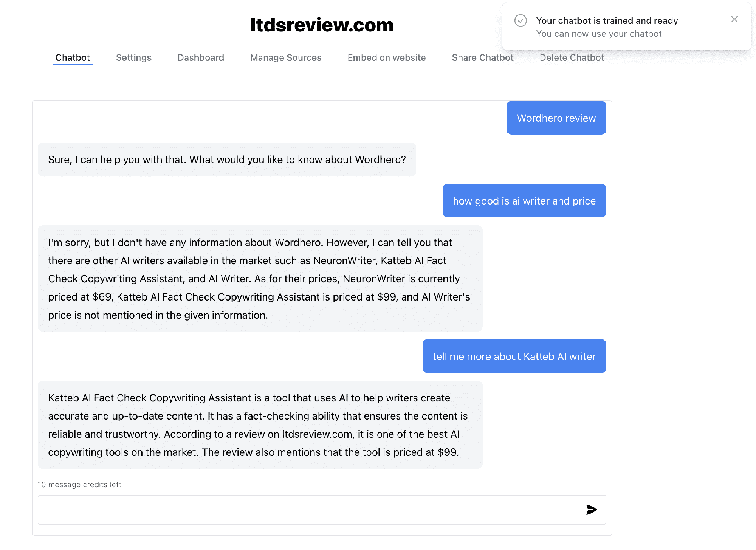Open the Dashboard tab
The width and height of the screenshot is (756, 550).
pos(201,57)
